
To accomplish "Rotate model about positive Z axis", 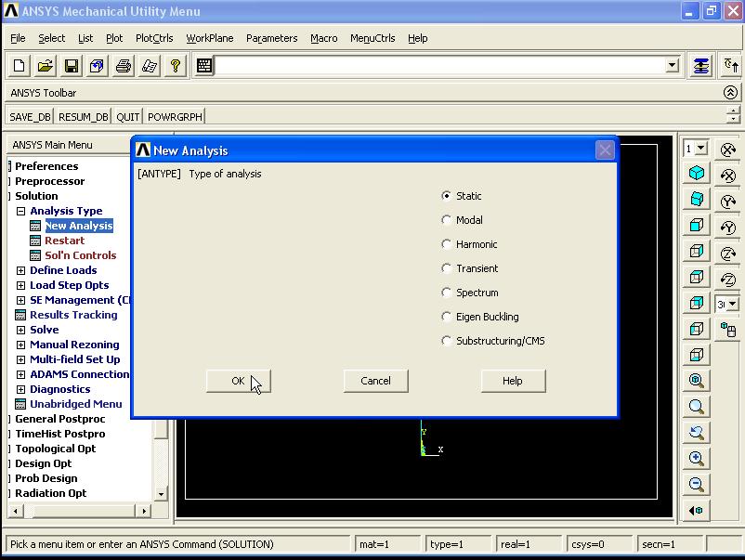I will (x=728, y=254).
